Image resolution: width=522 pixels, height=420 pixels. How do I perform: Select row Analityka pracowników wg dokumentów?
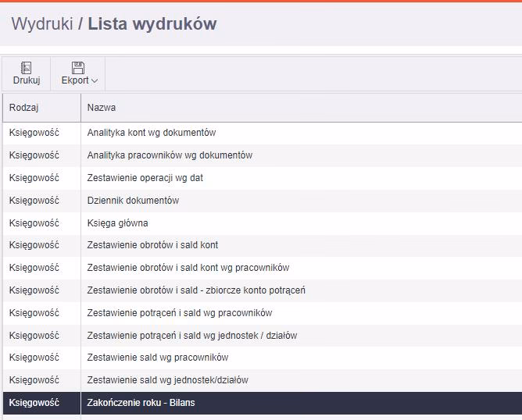point(263,155)
